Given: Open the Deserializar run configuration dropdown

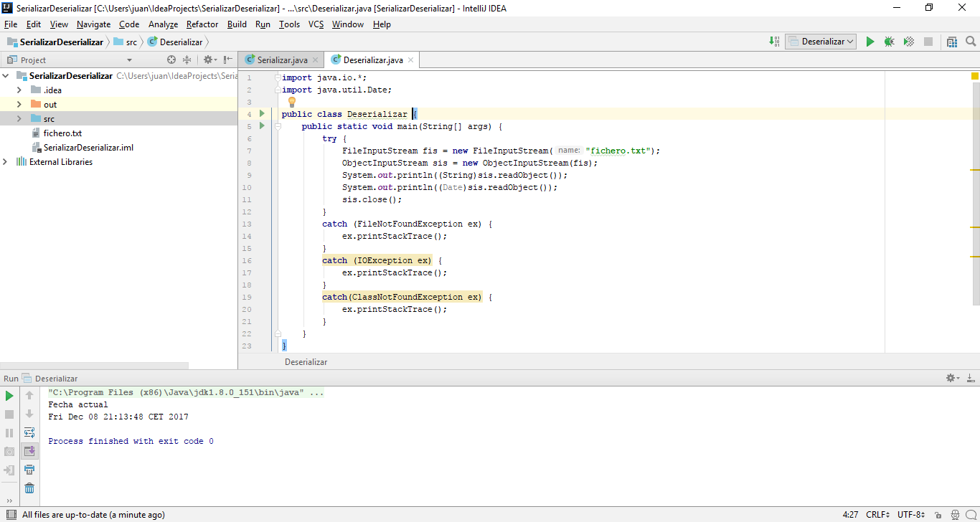Looking at the screenshot, I should (x=821, y=42).
